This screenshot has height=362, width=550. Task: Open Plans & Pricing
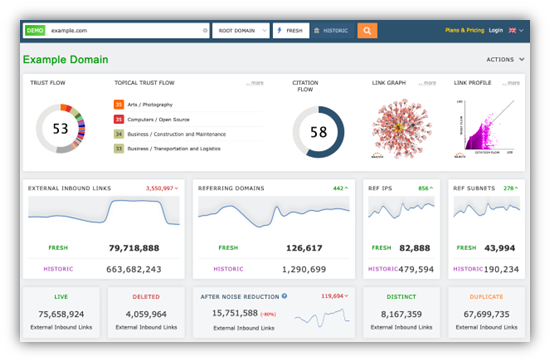464,30
